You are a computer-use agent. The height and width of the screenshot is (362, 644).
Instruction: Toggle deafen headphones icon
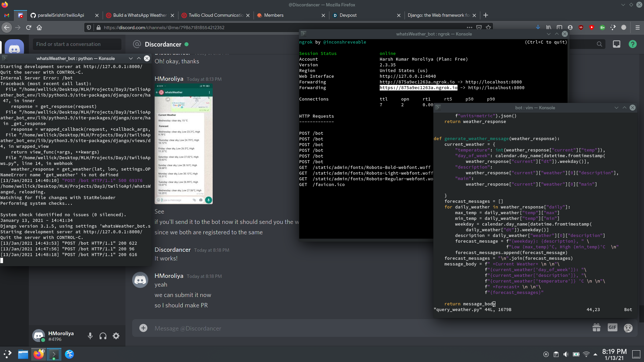coord(103,336)
